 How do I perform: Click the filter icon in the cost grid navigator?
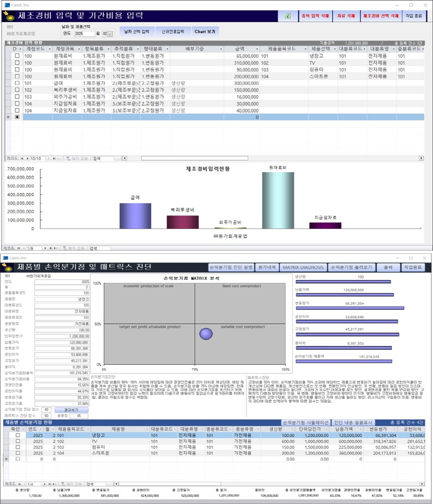(x=68, y=159)
